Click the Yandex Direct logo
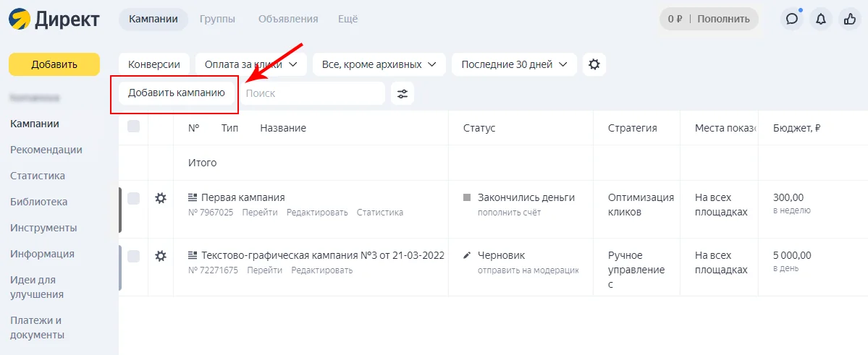Viewport: 868px width, 355px height. [x=54, y=19]
